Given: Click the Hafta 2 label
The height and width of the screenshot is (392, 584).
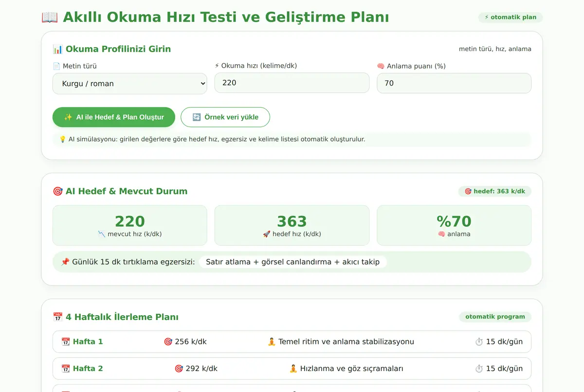Looking at the screenshot, I should click(x=88, y=369).
